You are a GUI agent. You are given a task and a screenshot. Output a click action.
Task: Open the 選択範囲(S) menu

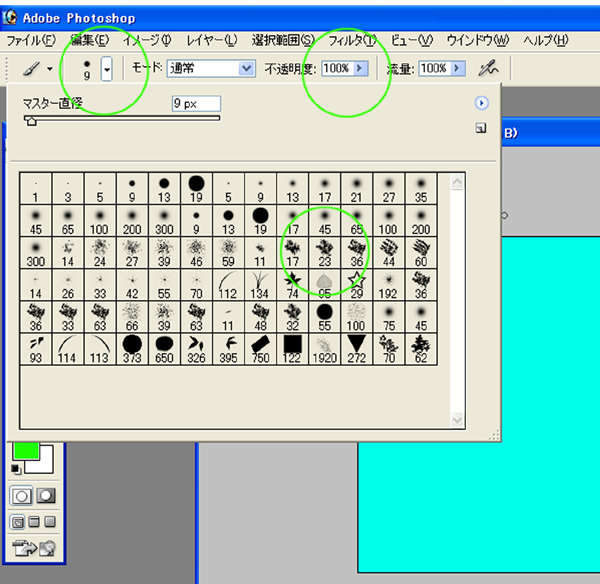(283, 40)
